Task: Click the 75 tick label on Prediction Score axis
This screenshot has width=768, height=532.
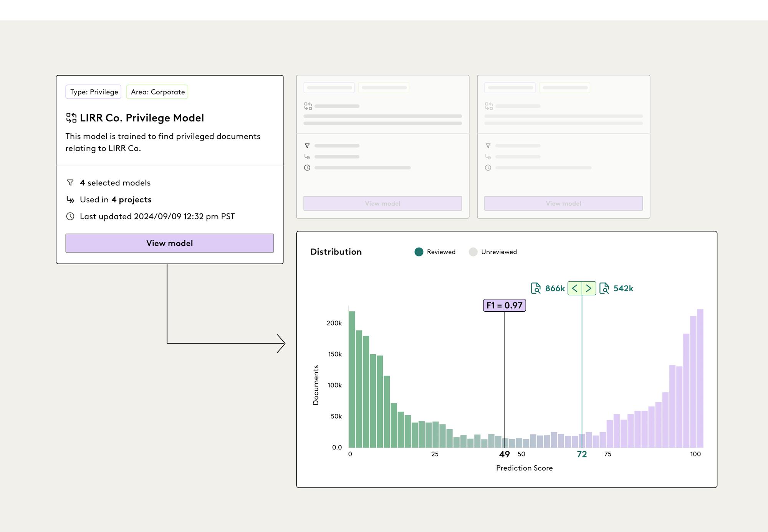Action: click(x=607, y=454)
